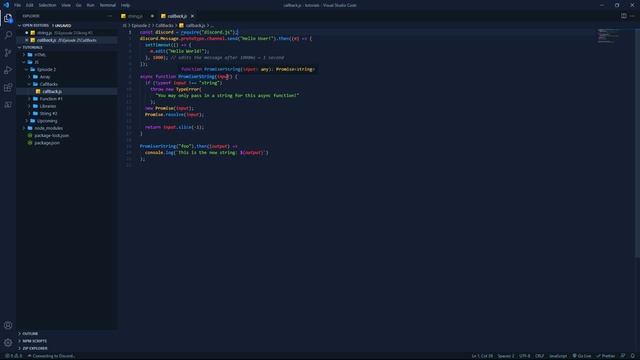Screen dimensions: 640x360
Task: Click Spaces: 2 indentation setting
Action: (x=505, y=356)
